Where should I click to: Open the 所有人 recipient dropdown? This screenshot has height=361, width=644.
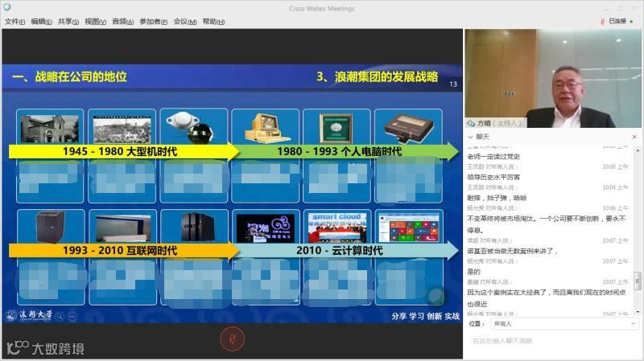point(564,324)
